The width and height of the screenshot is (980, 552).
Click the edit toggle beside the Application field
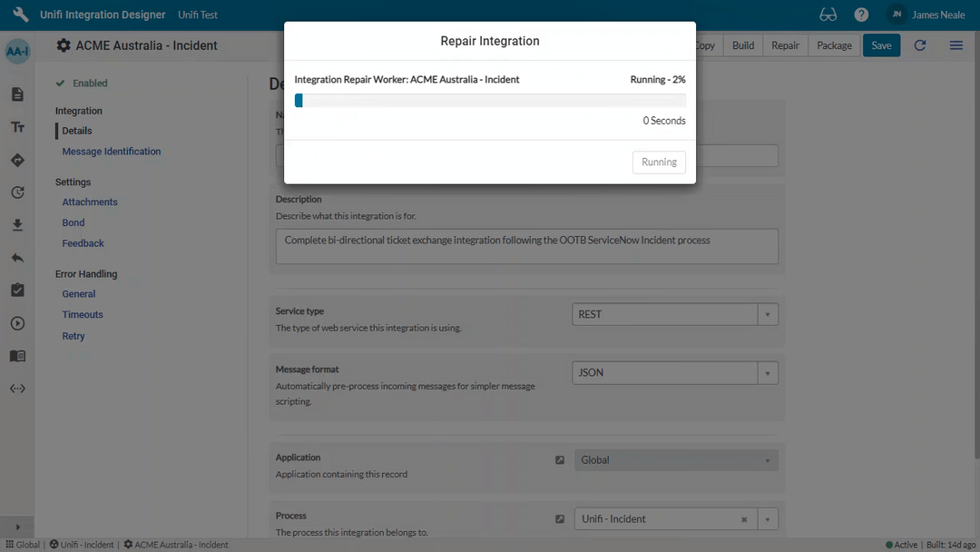coord(560,460)
